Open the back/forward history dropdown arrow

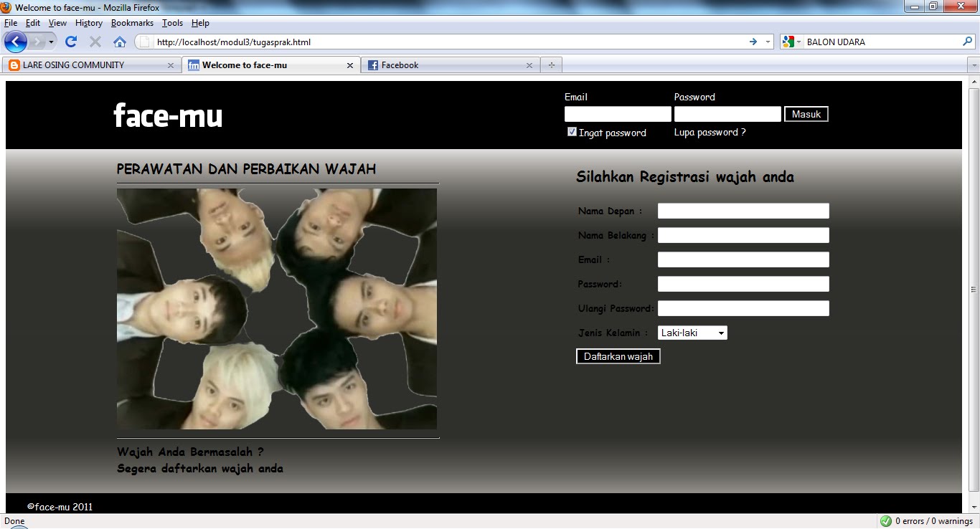51,42
